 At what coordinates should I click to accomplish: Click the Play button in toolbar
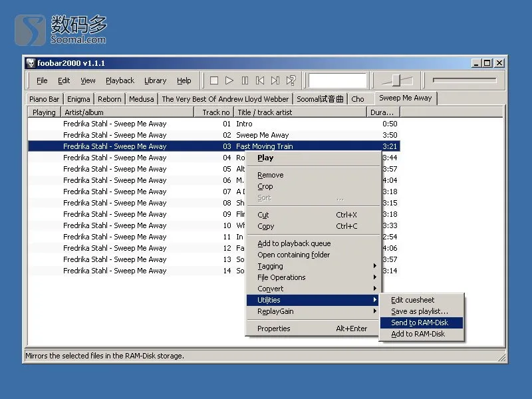[229, 80]
